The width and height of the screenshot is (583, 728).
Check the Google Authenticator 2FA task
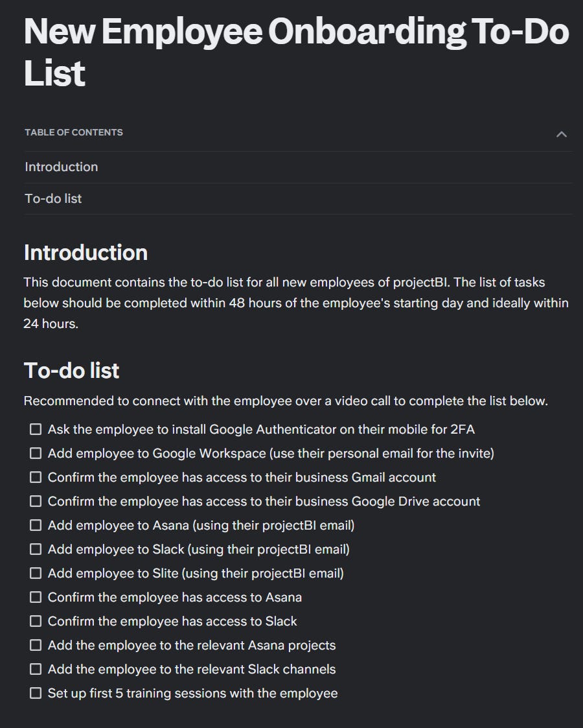pos(36,429)
